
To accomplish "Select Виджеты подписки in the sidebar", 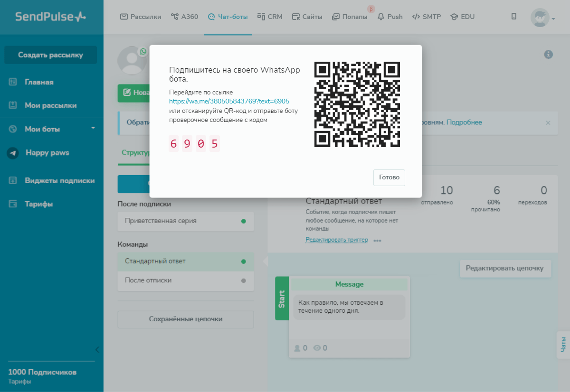I will [59, 180].
